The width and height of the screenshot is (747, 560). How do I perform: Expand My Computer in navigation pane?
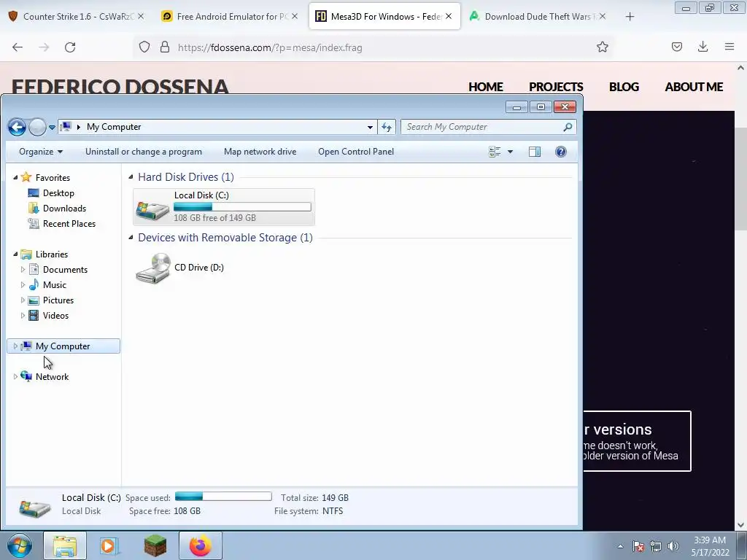15,346
